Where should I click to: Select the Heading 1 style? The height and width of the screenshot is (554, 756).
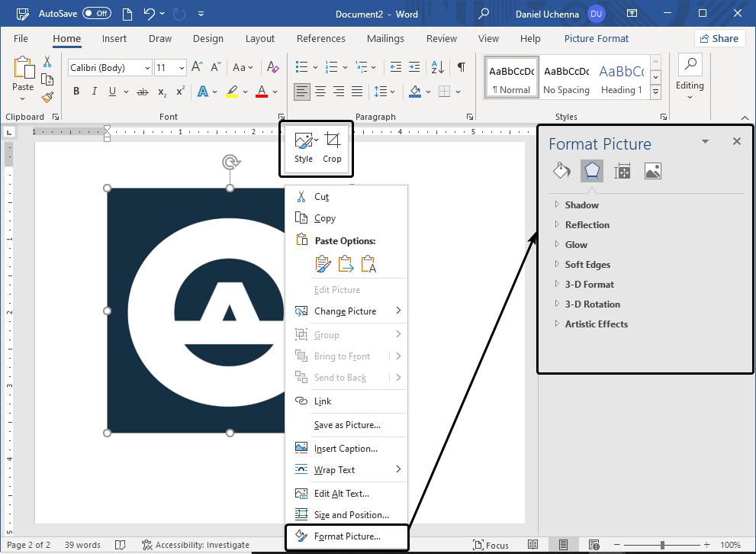621,77
